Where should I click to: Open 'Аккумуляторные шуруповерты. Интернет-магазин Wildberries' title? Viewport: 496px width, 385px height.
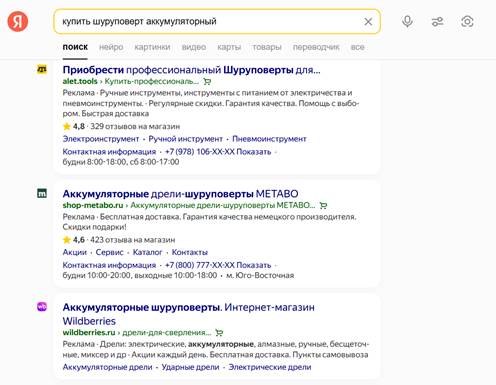click(189, 314)
